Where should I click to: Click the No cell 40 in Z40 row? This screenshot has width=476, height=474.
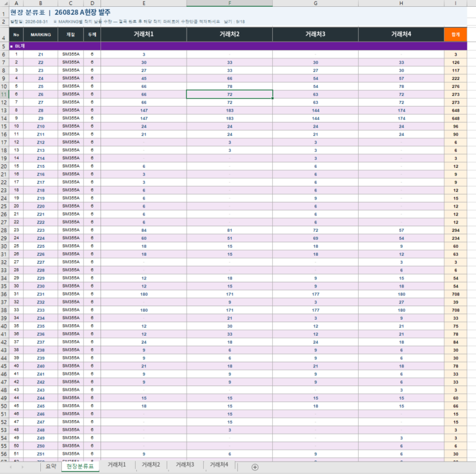tap(16, 366)
